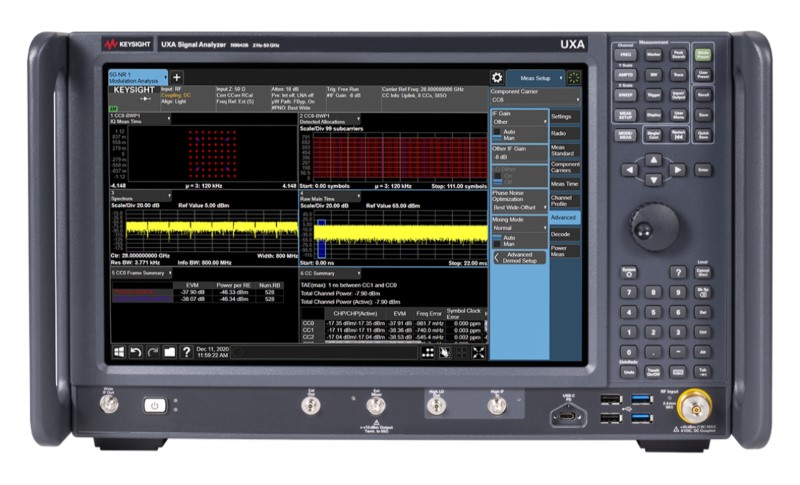Click the Other IF Gain value field
Screen dimensions: 800x485
[x=517, y=157]
